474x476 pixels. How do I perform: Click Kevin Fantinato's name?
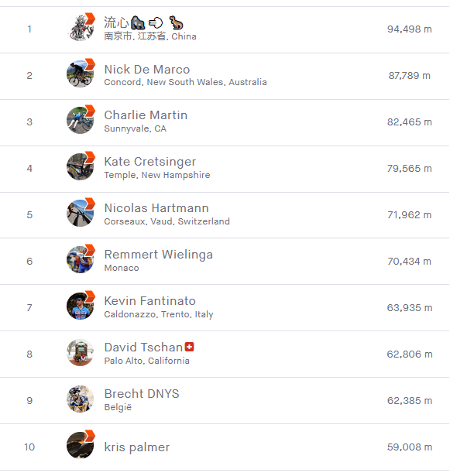pos(149,301)
